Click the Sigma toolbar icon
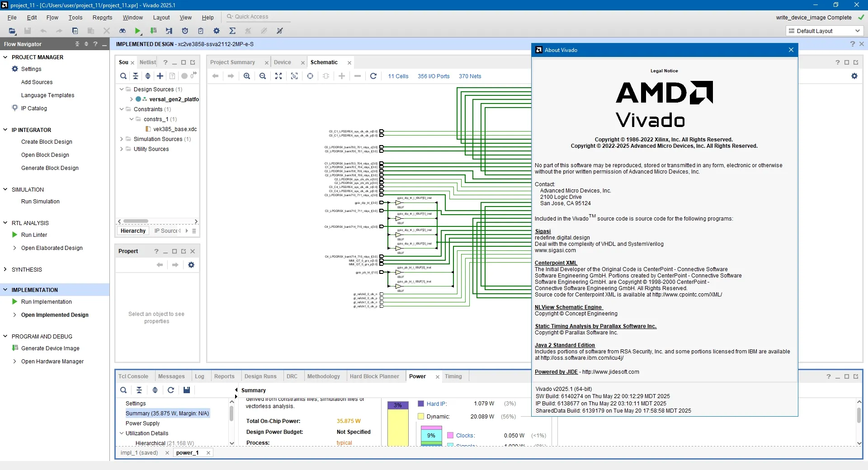868x470 pixels. tap(232, 31)
